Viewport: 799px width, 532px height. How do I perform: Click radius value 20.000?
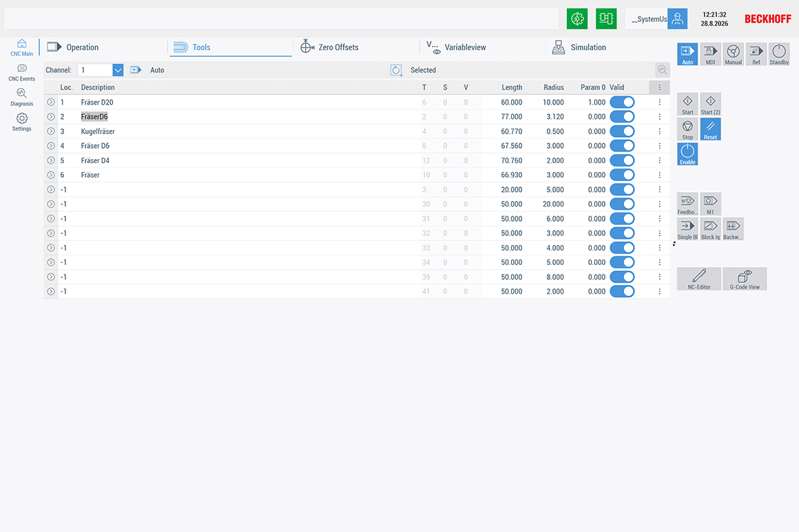pyautogui.click(x=553, y=204)
